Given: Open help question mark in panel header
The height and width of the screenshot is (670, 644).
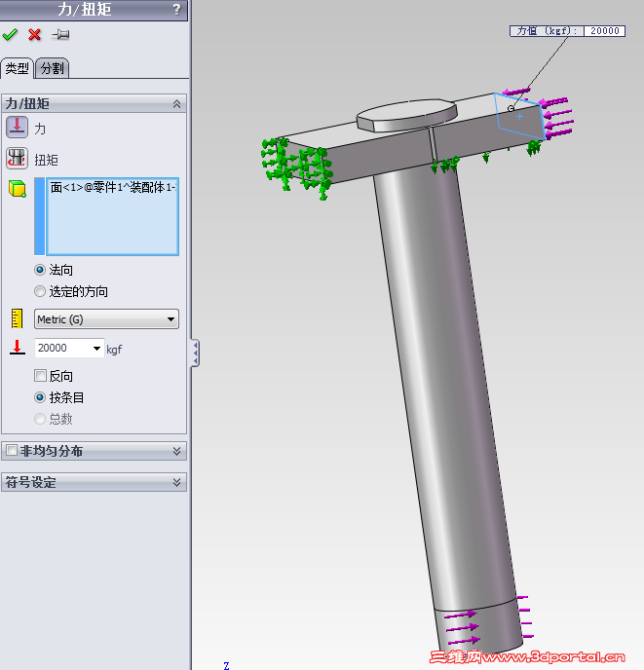Looking at the screenshot, I should (176, 9).
